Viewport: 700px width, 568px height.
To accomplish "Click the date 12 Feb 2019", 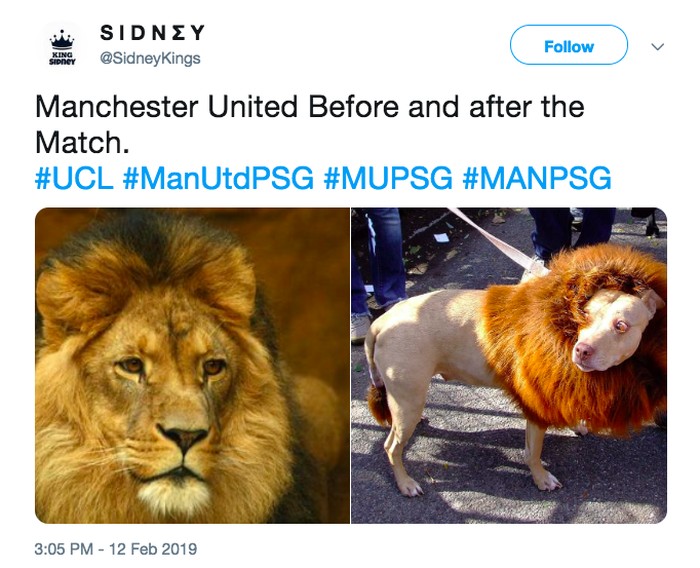I will pos(157,549).
